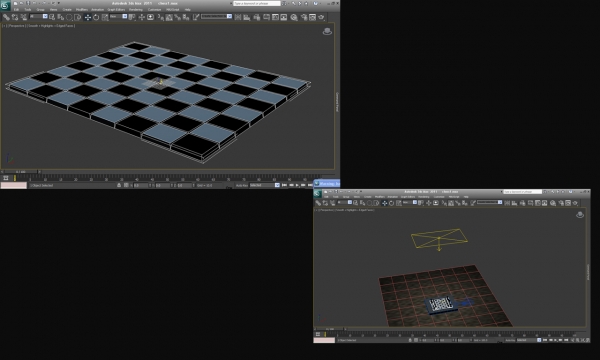Choose Rectangular Selection Region in top window

click(69, 17)
